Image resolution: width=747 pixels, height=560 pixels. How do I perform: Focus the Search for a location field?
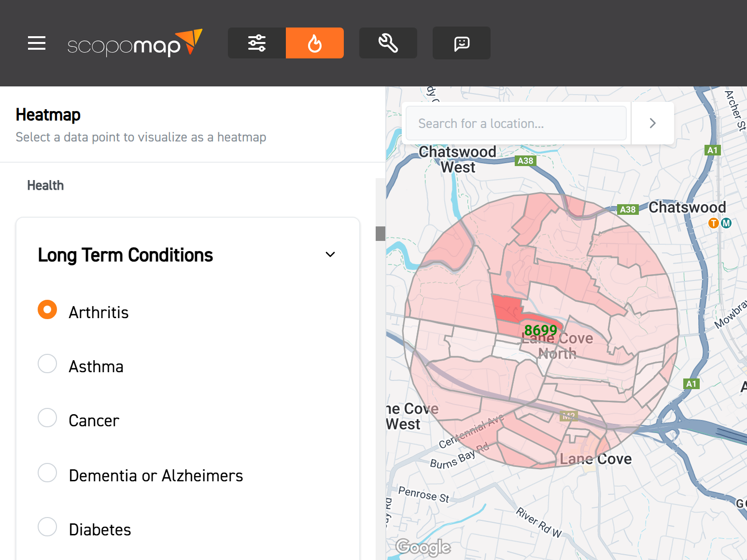coord(516,124)
